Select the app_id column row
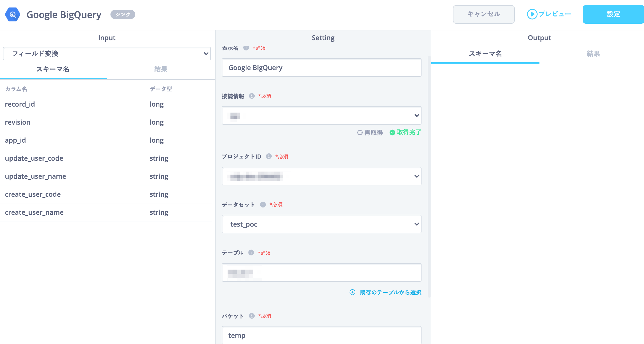The width and height of the screenshot is (644, 344). [106, 140]
